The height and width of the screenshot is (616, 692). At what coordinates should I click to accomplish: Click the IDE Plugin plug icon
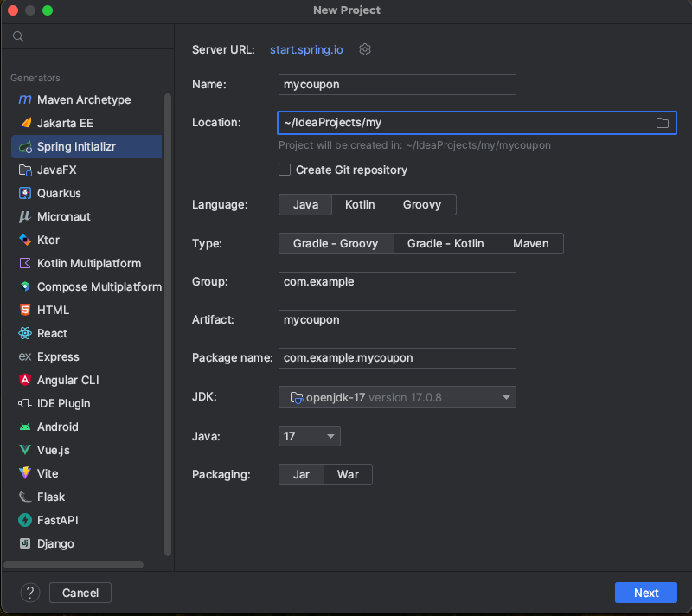point(25,403)
